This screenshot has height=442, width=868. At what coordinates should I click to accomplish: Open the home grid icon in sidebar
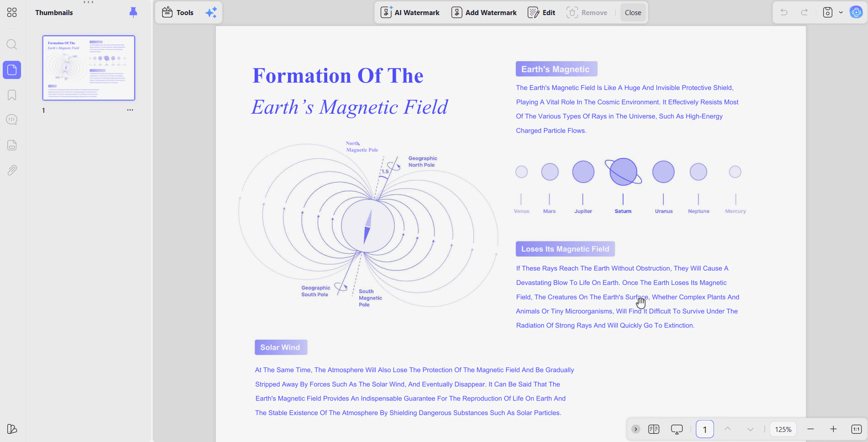tap(12, 12)
